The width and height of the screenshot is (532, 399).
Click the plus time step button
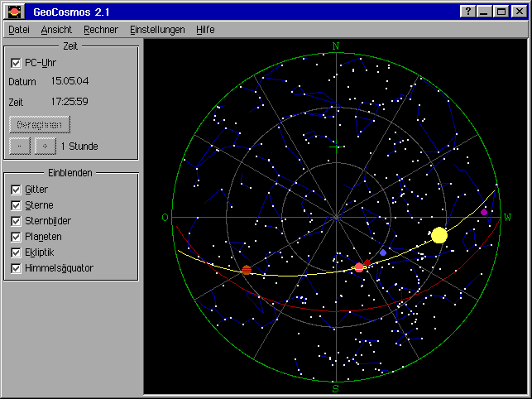pyautogui.click(x=45, y=146)
